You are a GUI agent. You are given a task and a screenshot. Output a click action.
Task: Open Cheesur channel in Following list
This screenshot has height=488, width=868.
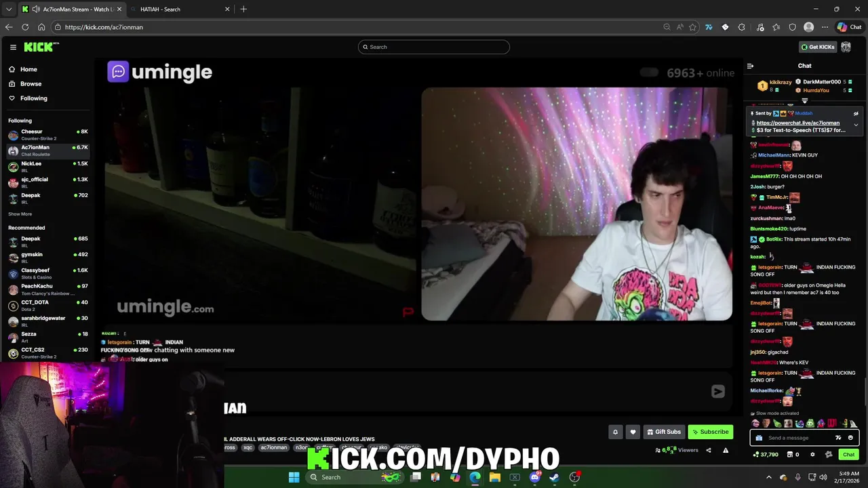point(47,134)
